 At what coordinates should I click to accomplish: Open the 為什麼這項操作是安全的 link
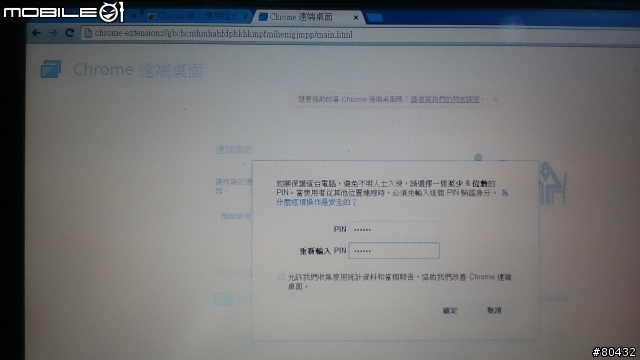point(316,202)
